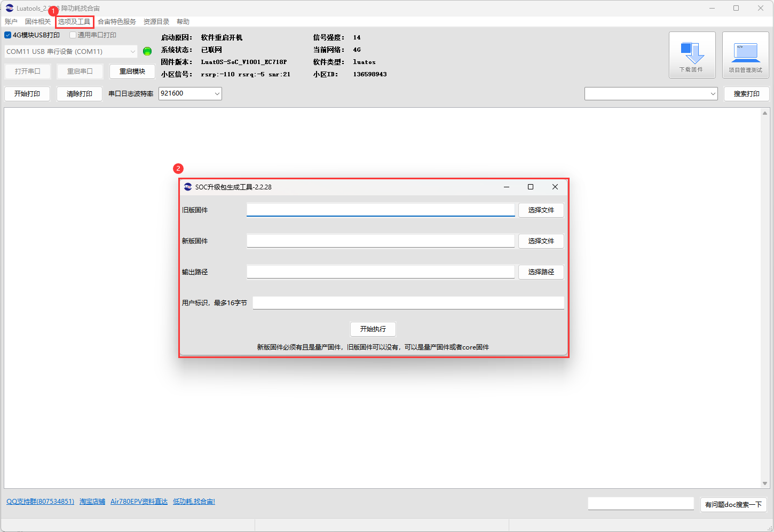Click the 已联网 system status value
774x532 pixels.
point(211,50)
